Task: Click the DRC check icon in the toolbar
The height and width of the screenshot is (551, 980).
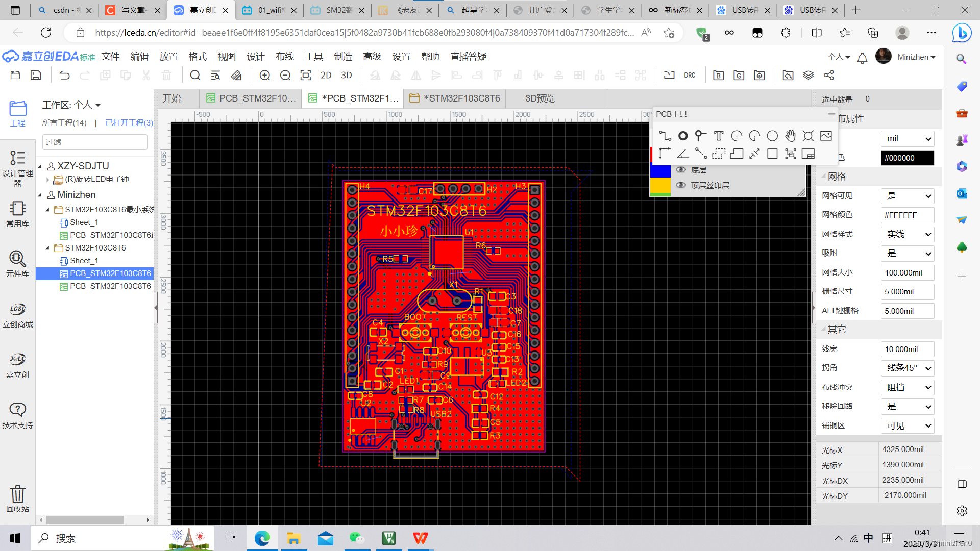Action: coord(690,76)
